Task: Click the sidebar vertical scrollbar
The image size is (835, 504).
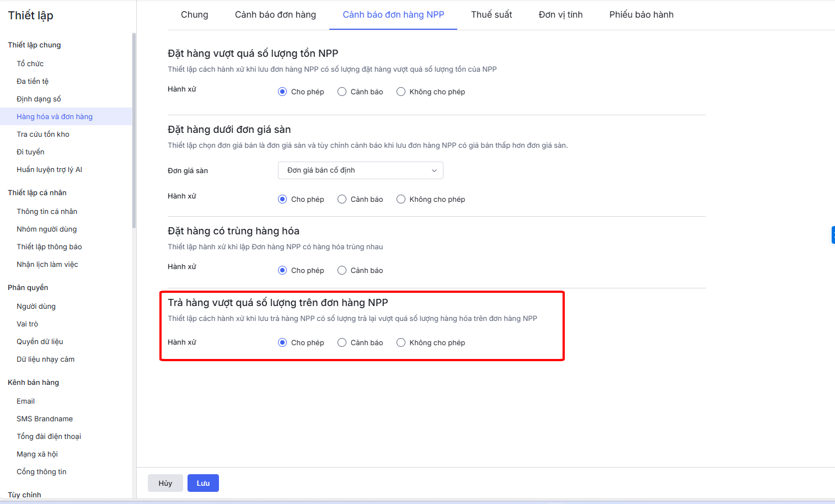Action: (133, 131)
